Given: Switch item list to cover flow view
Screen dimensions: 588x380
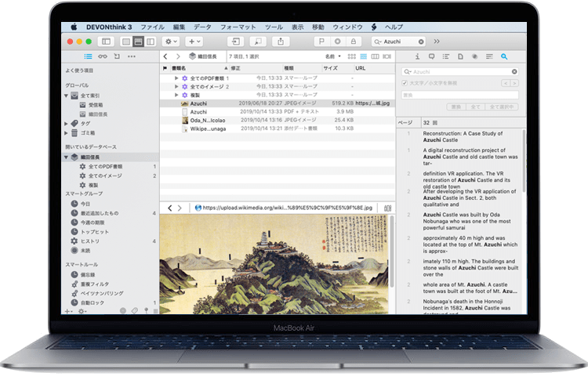Looking at the screenshot, I should coord(387,56).
